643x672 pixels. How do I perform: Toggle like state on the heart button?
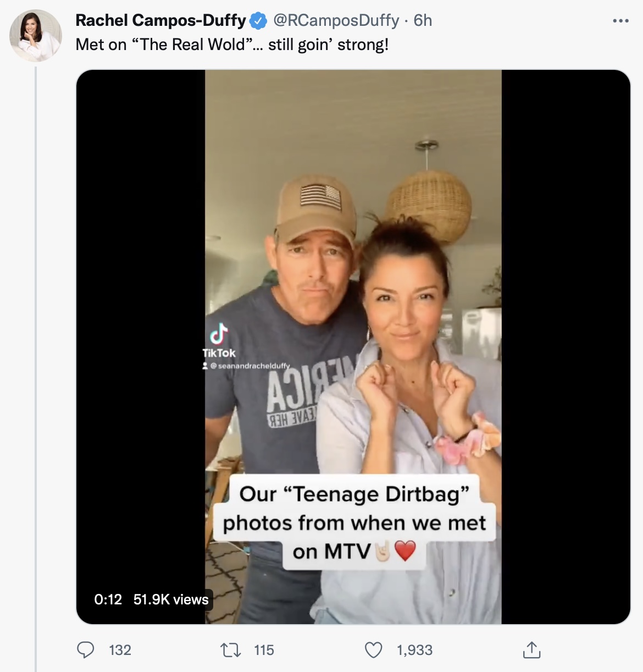point(374,651)
